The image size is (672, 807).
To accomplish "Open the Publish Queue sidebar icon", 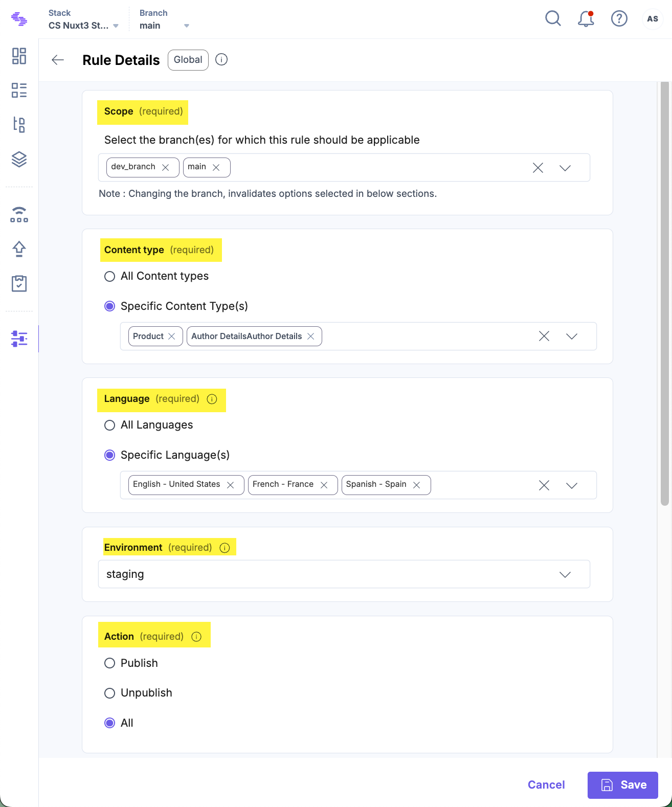I will coord(19,215).
